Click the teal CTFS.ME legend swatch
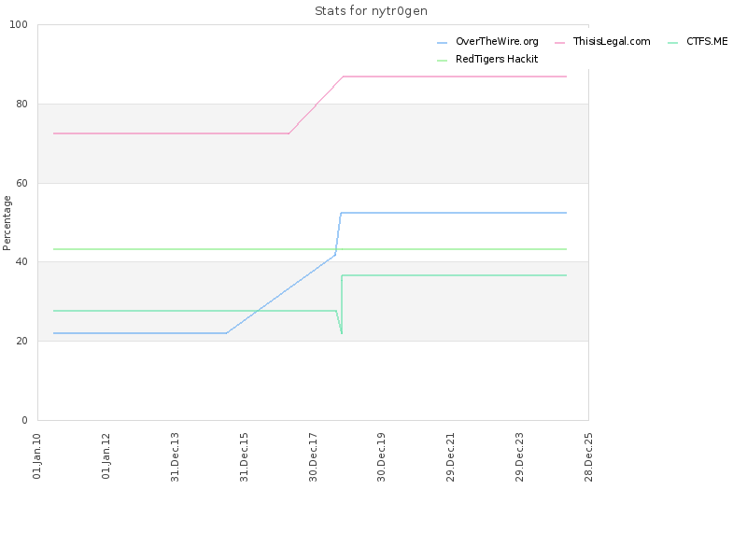747x560 pixels. [x=672, y=43]
